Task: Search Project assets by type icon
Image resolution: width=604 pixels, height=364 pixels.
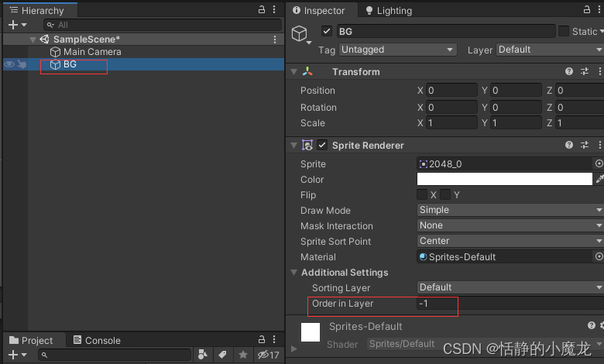Action: pyautogui.click(x=203, y=355)
